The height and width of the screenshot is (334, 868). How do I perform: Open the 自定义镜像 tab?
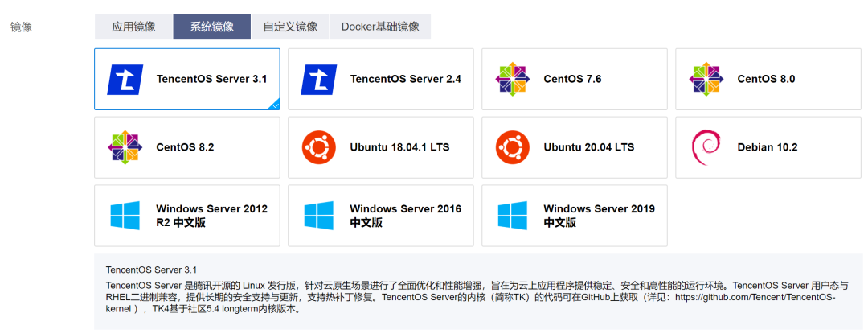pos(290,27)
